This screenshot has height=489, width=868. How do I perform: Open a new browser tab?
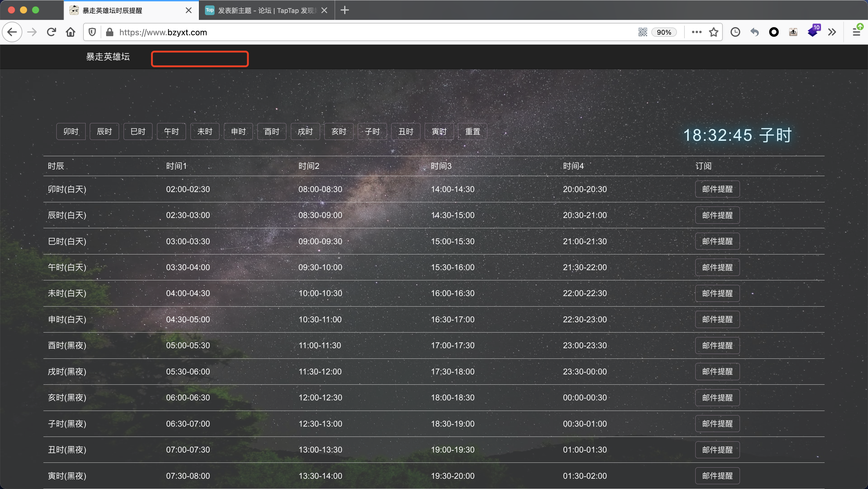[344, 10]
